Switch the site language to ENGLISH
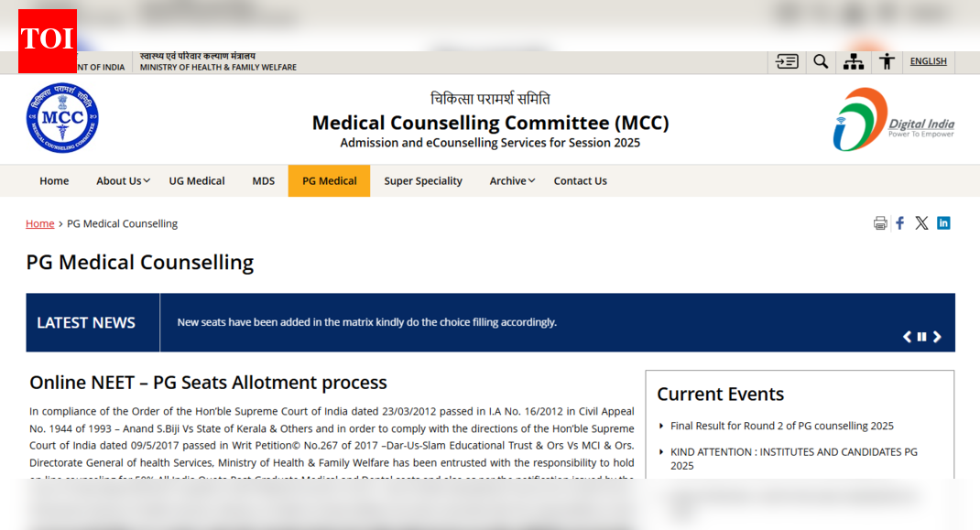Screen dimensions: 980x530 coord(928,60)
